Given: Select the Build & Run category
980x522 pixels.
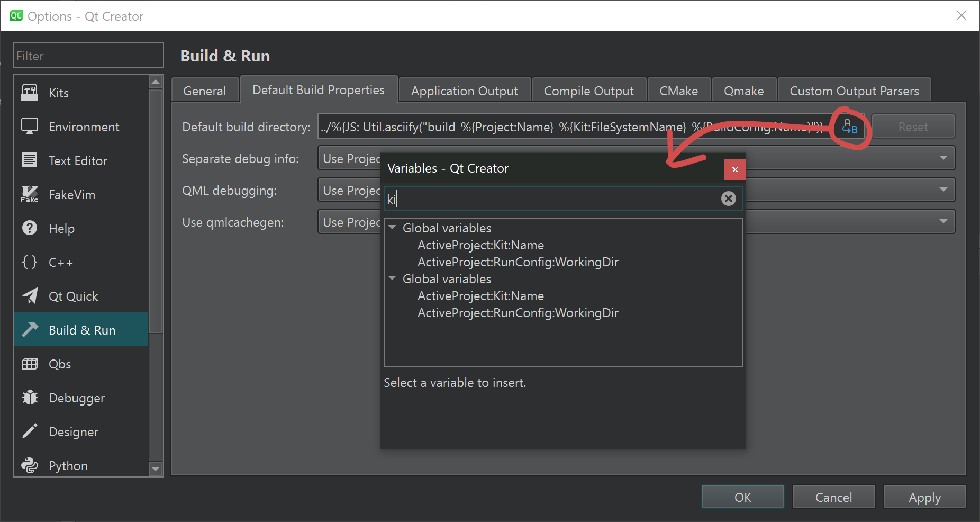Looking at the screenshot, I should tap(81, 330).
